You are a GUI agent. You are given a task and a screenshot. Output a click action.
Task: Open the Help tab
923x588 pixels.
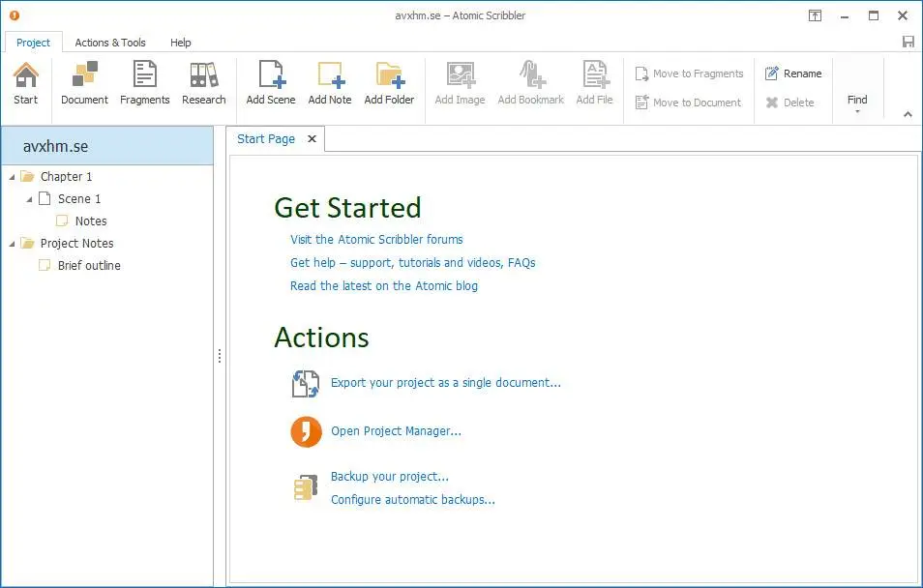pos(181,43)
